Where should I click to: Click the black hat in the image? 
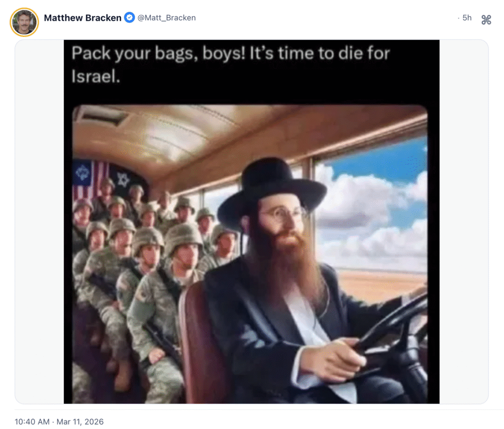click(272, 190)
